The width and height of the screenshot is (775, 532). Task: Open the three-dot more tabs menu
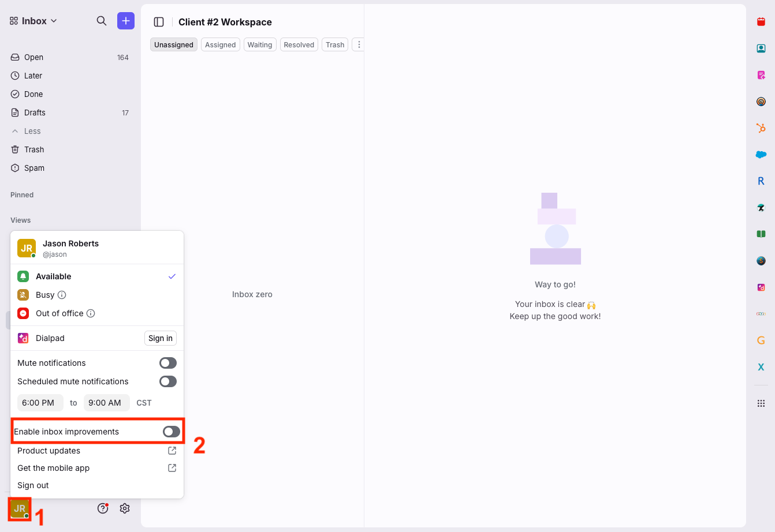(359, 44)
